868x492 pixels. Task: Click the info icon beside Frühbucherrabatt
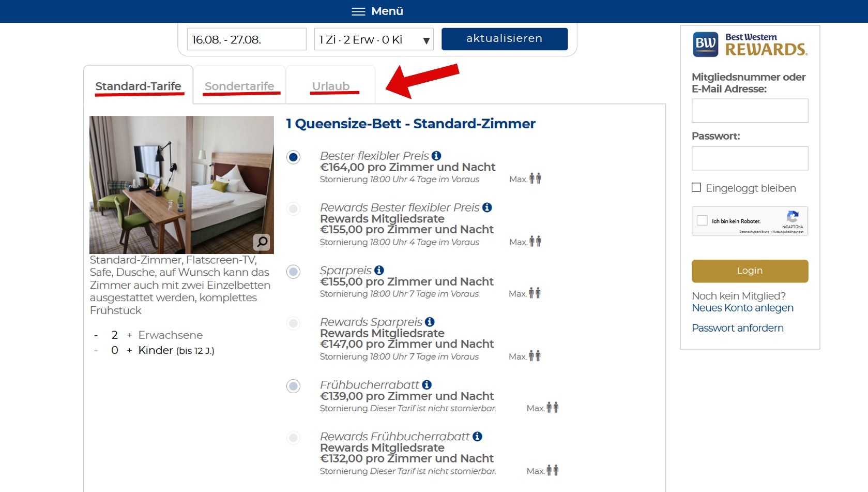tap(426, 384)
